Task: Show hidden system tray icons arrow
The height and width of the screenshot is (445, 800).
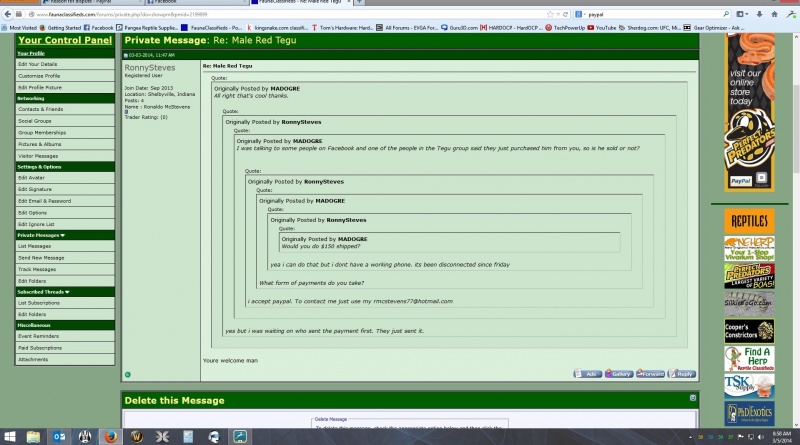Action: (690, 437)
